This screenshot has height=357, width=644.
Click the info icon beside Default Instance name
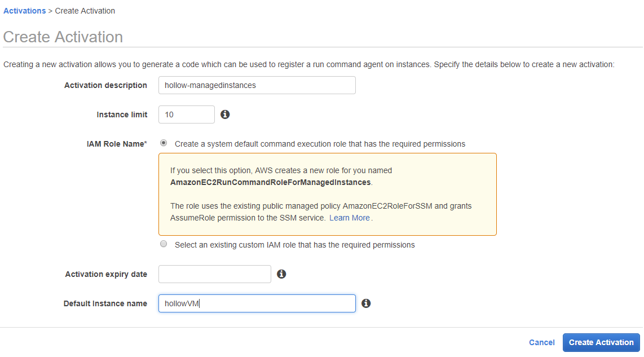click(x=366, y=303)
